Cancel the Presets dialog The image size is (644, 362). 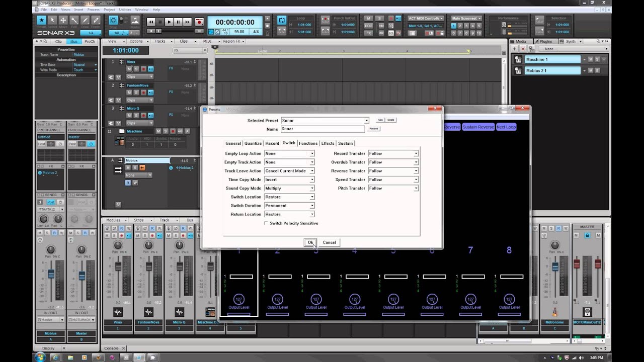pos(330,242)
